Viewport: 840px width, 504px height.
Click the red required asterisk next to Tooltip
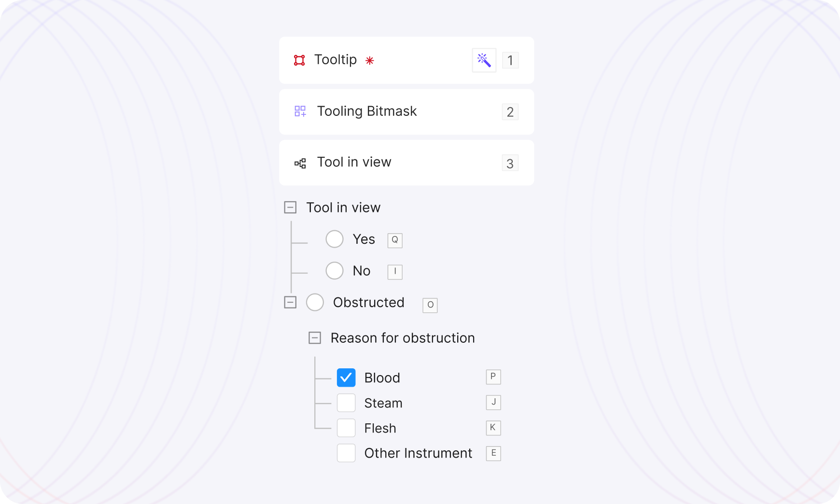pyautogui.click(x=369, y=61)
